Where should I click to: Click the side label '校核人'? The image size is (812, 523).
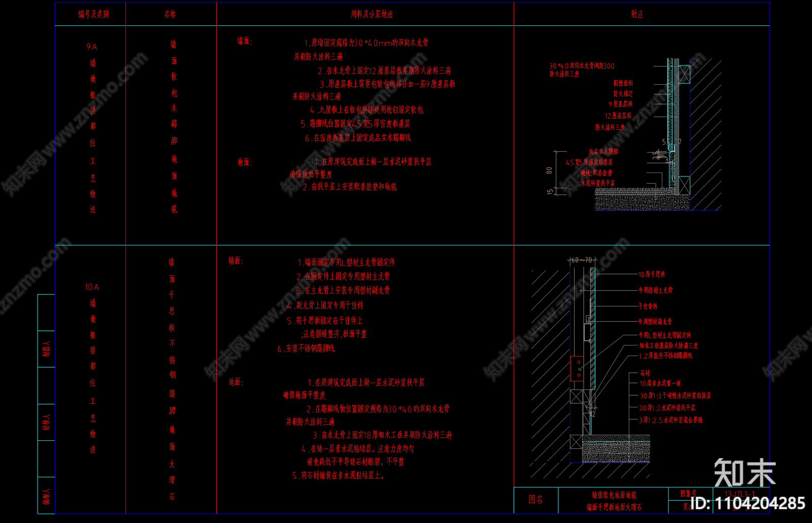[46, 422]
